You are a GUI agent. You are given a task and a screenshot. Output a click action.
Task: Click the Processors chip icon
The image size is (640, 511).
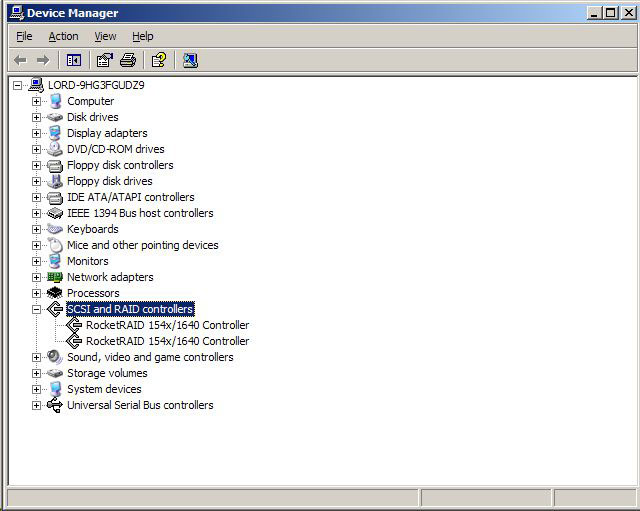coord(55,293)
